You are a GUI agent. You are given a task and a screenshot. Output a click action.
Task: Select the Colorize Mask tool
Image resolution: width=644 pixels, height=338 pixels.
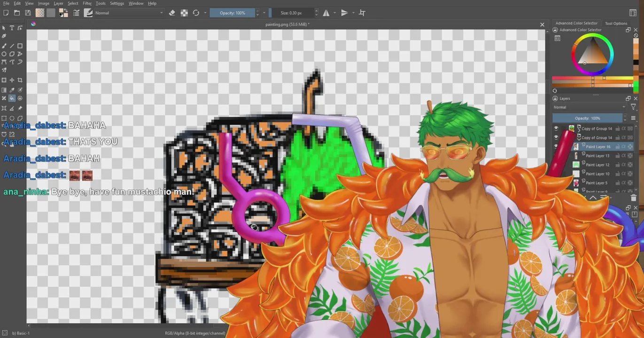pyautogui.click(x=20, y=90)
